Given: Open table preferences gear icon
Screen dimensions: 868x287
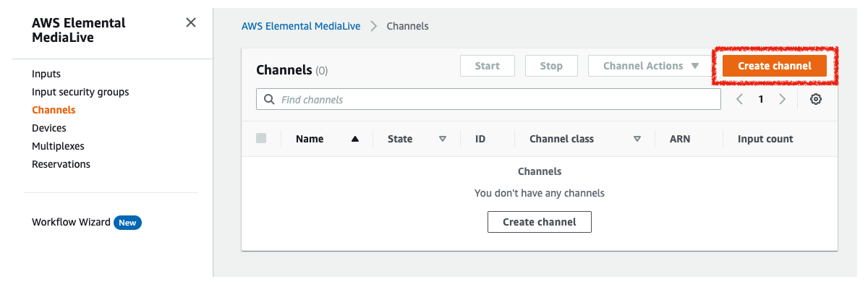Looking at the screenshot, I should tap(816, 99).
